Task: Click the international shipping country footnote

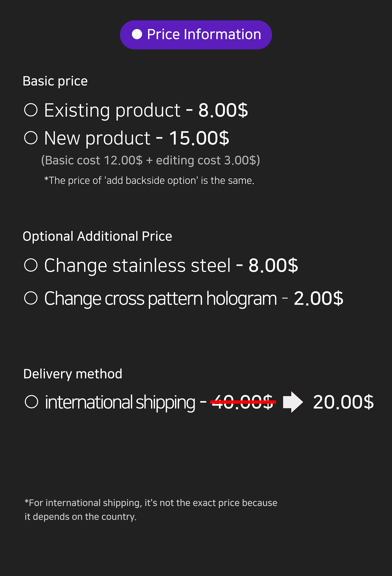Action: click(x=151, y=510)
